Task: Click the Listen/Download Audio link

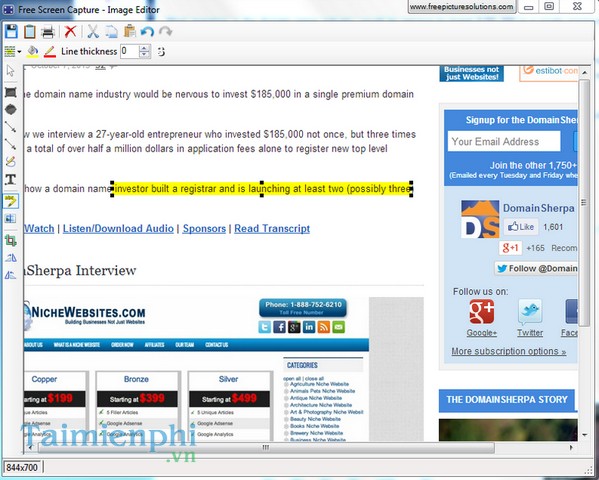Action: pyautogui.click(x=118, y=229)
